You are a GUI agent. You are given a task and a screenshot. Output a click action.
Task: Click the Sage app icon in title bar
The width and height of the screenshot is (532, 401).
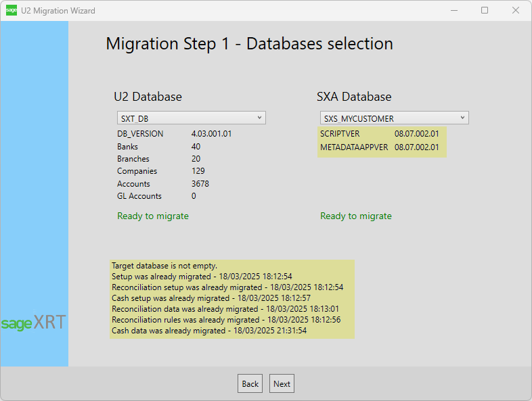[x=11, y=11]
